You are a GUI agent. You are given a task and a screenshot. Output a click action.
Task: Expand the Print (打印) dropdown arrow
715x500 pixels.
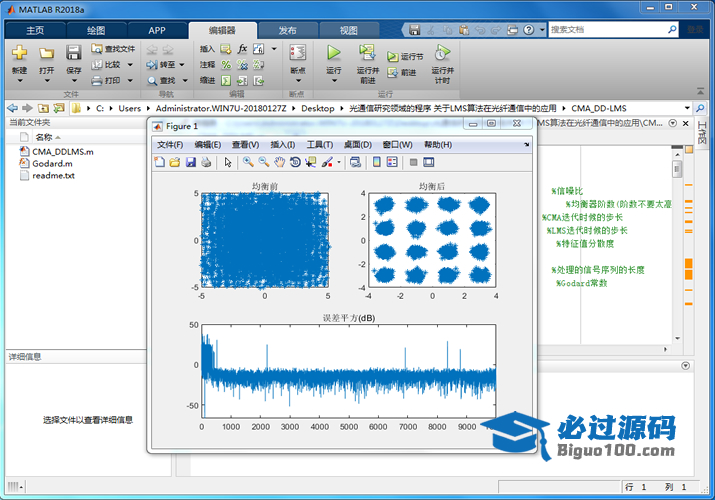(130, 81)
